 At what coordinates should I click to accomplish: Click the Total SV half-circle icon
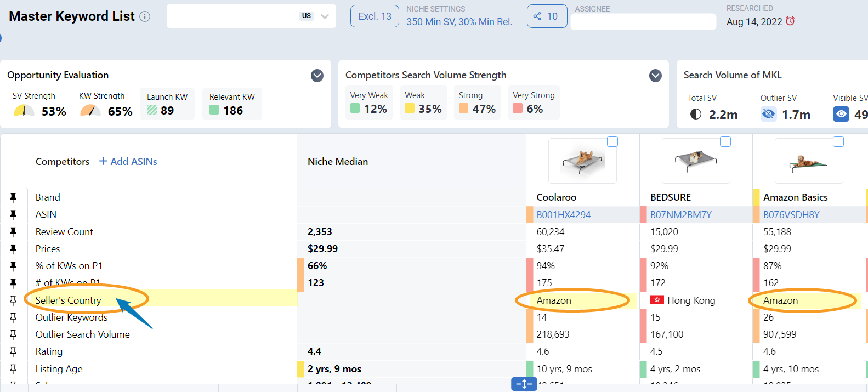click(x=696, y=115)
